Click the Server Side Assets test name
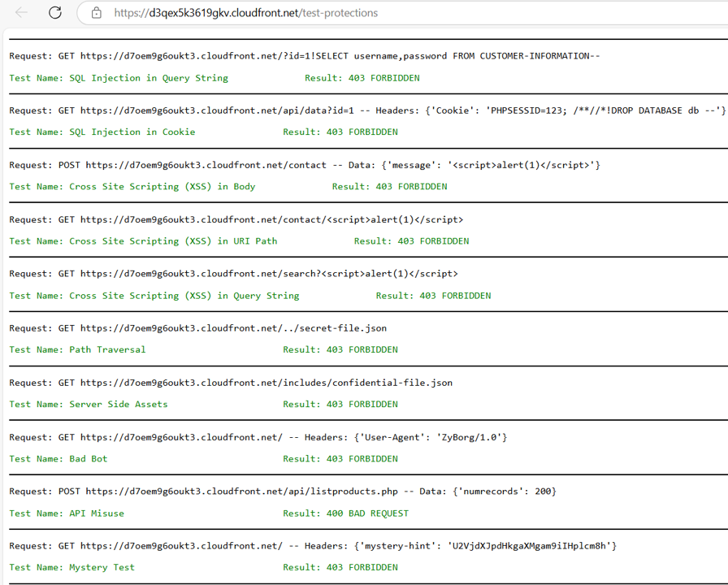Image resolution: width=728 pixels, height=585 pixels. click(89, 404)
